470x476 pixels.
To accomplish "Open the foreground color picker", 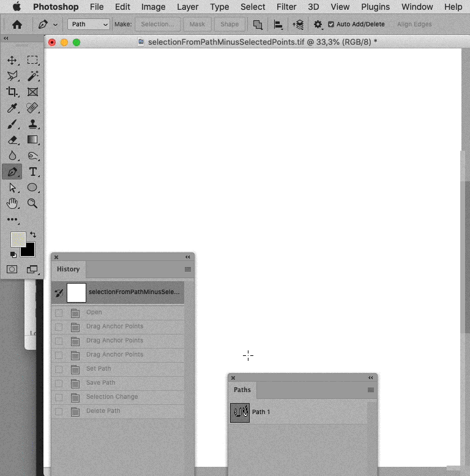I will click(18, 239).
